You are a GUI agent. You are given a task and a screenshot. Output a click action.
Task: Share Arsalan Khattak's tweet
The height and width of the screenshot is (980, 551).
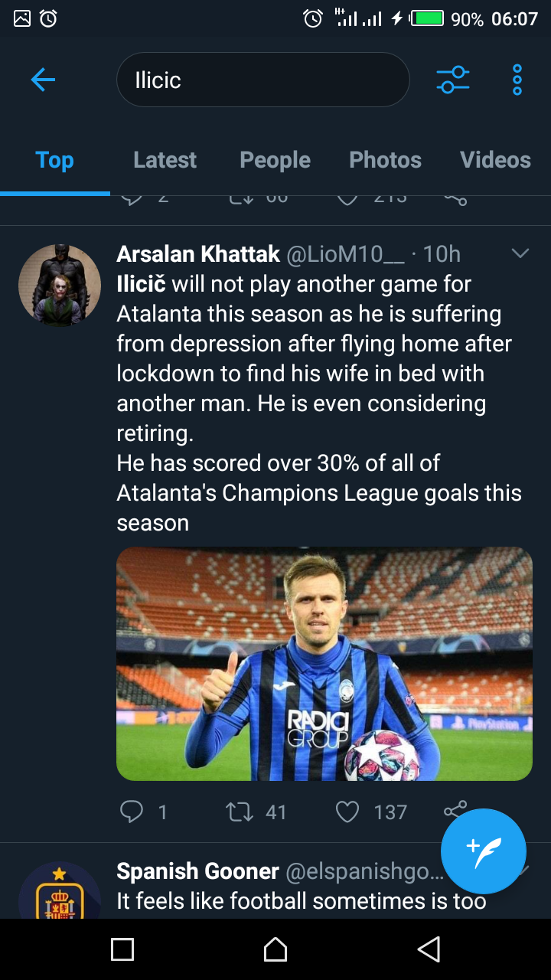point(453,810)
